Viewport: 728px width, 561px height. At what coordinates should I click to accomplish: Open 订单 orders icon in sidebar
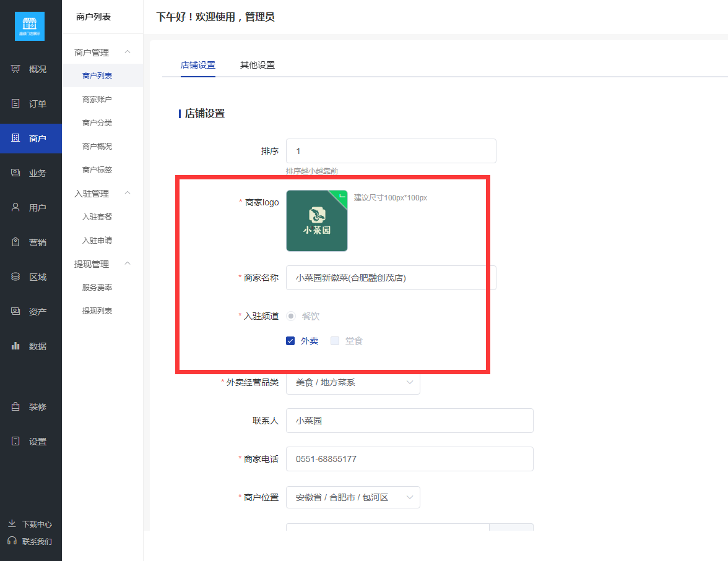(15, 103)
